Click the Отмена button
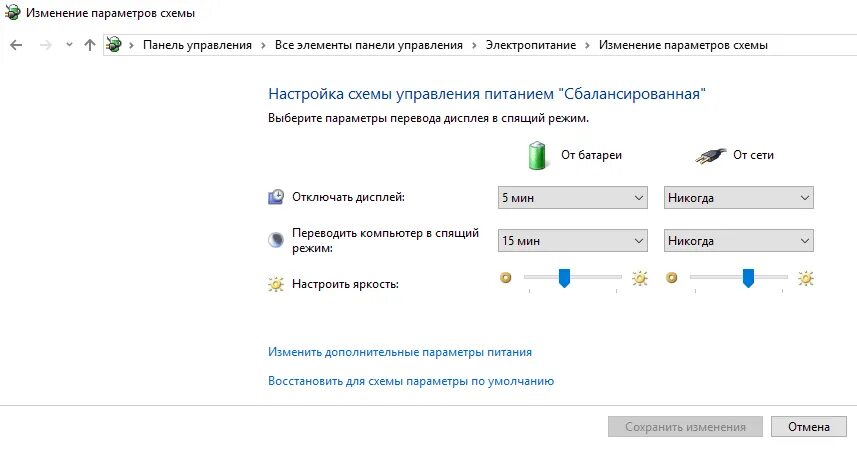 click(808, 426)
